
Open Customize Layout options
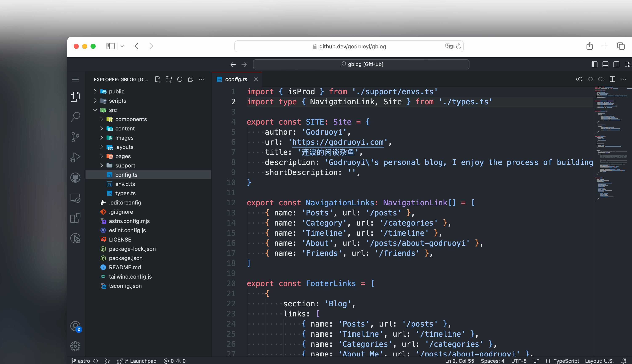[628, 65]
